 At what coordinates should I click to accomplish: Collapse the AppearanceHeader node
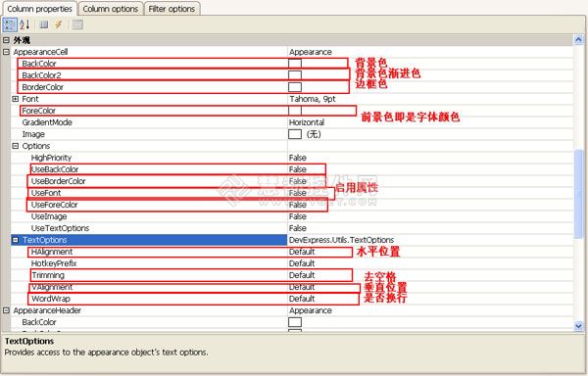(7, 310)
